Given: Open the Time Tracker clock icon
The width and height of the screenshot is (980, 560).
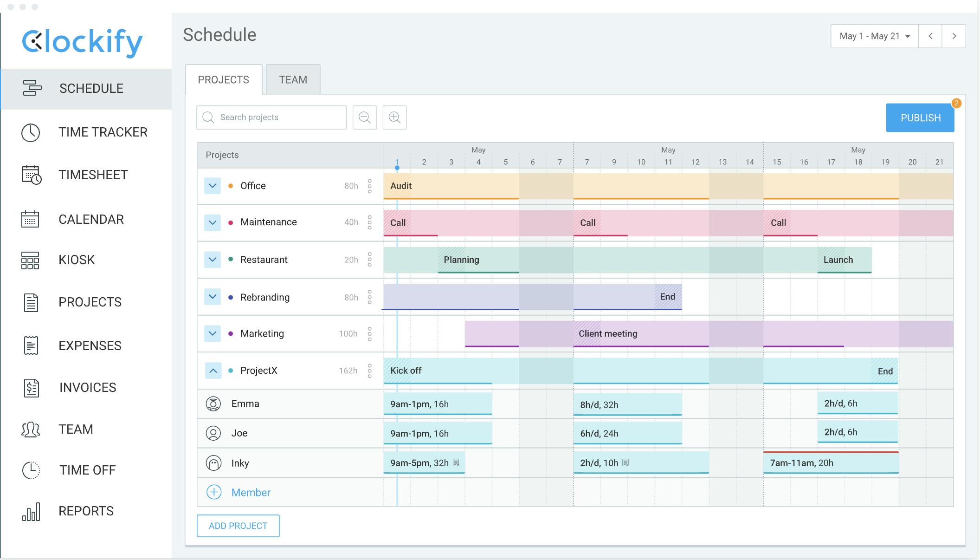Looking at the screenshot, I should click(31, 133).
